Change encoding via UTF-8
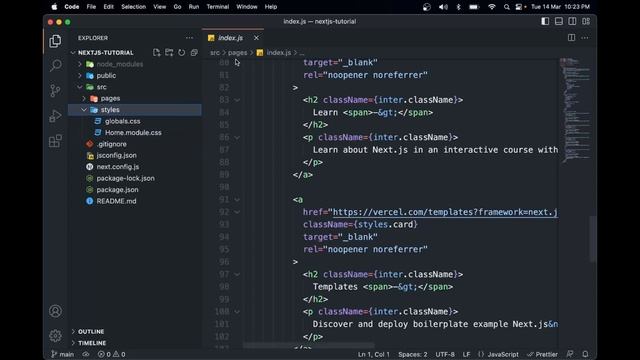This screenshot has width=640, height=360. [445, 354]
